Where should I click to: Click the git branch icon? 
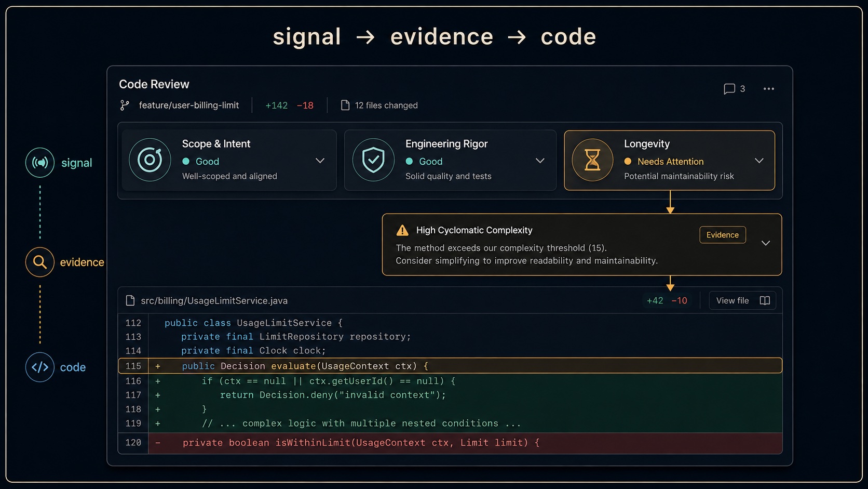coord(125,105)
